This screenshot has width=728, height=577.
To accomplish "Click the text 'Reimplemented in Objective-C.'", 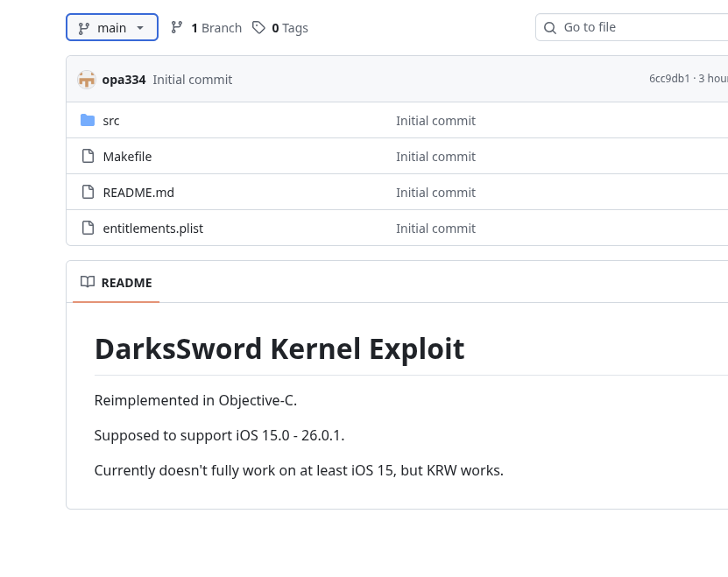I will (x=195, y=400).
